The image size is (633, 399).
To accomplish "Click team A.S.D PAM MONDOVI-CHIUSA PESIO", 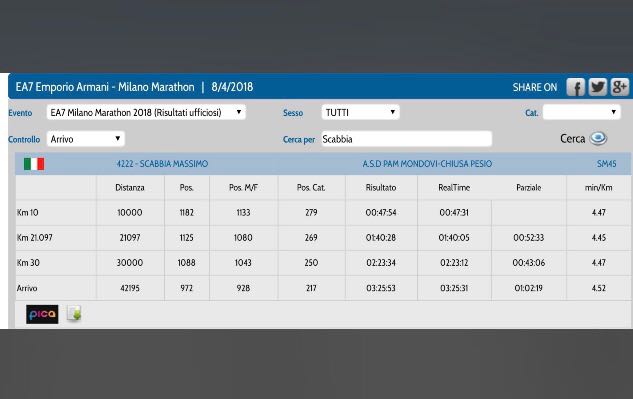I will pyautogui.click(x=427, y=164).
